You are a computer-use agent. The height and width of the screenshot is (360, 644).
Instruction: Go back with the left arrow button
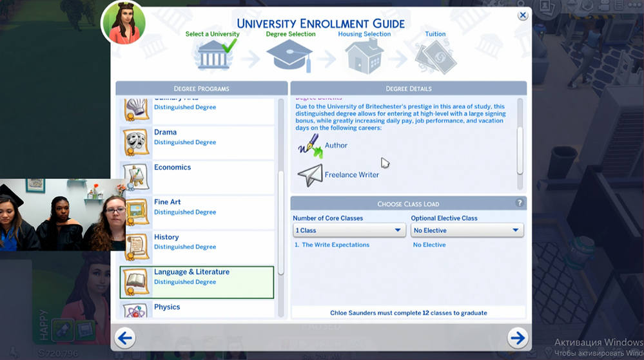(124, 338)
